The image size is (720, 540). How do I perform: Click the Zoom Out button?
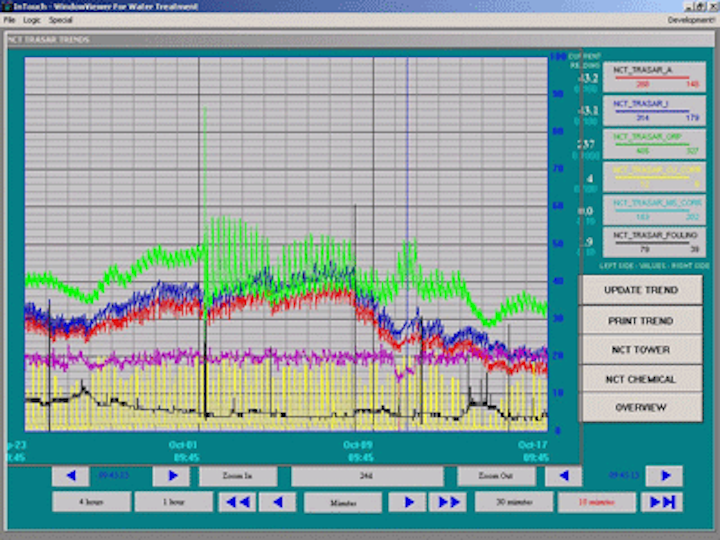click(x=496, y=476)
